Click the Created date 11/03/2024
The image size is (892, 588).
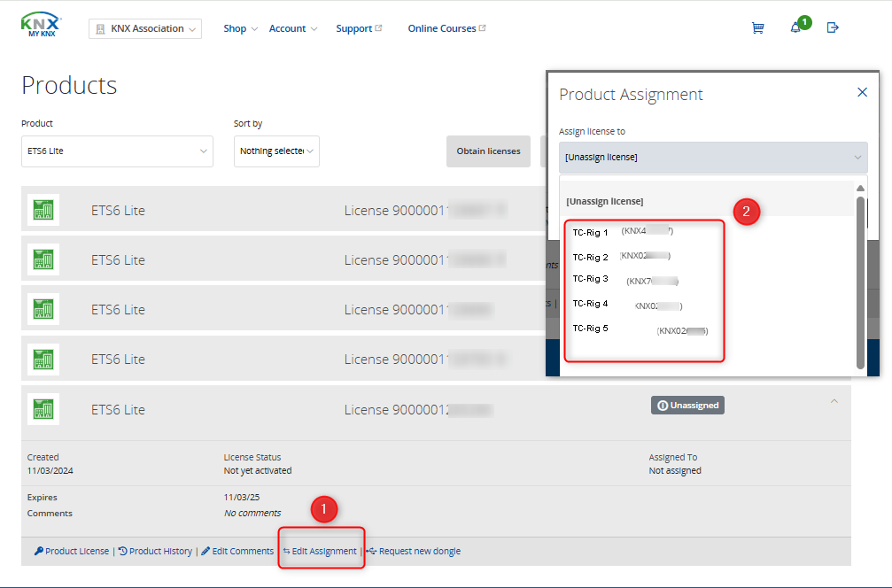pyautogui.click(x=50, y=471)
